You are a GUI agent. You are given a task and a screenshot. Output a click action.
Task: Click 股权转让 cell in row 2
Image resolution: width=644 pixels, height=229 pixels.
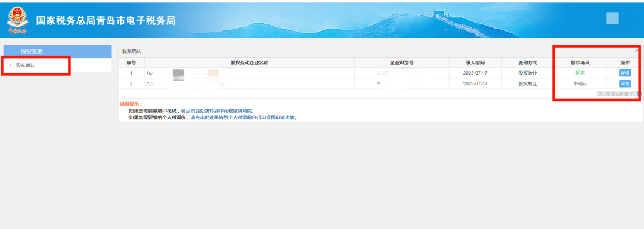click(528, 83)
